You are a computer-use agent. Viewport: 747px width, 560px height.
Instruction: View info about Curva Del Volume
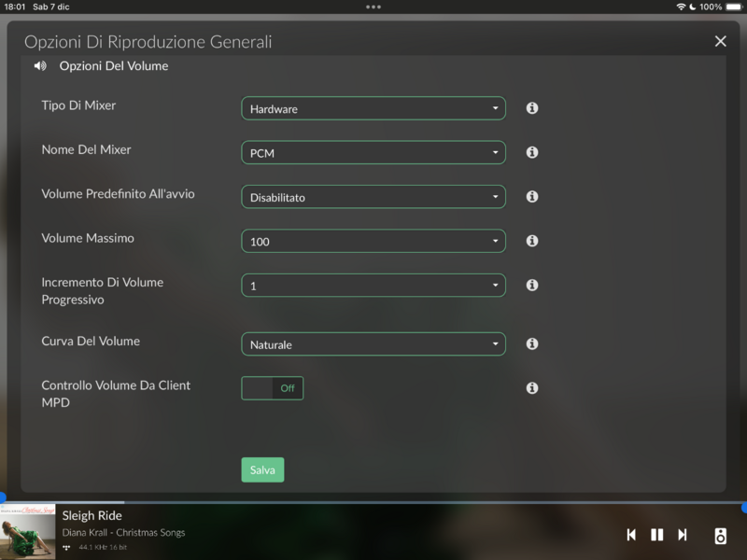pos(532,343)
